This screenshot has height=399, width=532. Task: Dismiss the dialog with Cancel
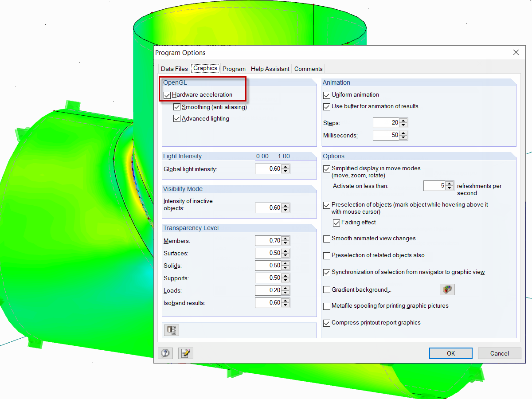[x=499, y=353]
